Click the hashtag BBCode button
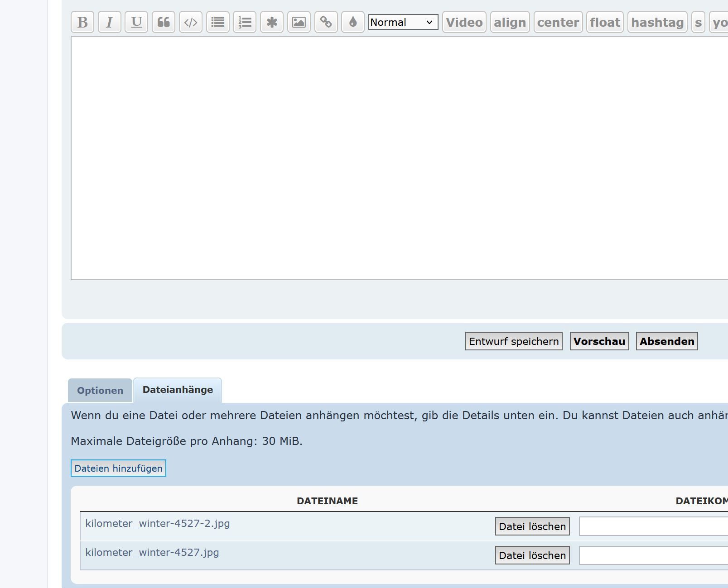Image resolution: width=728 pixels, height=588 pixels. coord(657,22)
